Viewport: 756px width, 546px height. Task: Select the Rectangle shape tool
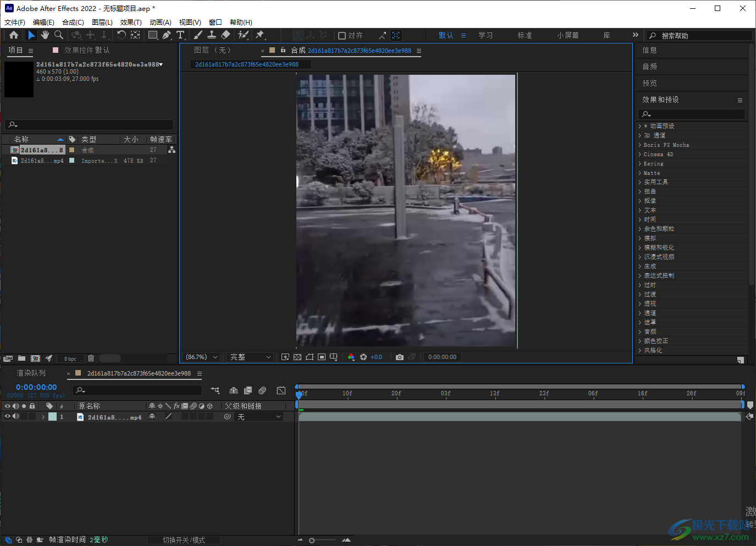[153, 35]
